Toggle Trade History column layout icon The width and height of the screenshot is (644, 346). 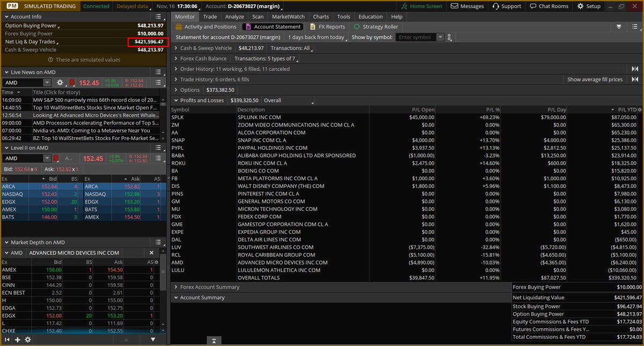pos(635,79)
